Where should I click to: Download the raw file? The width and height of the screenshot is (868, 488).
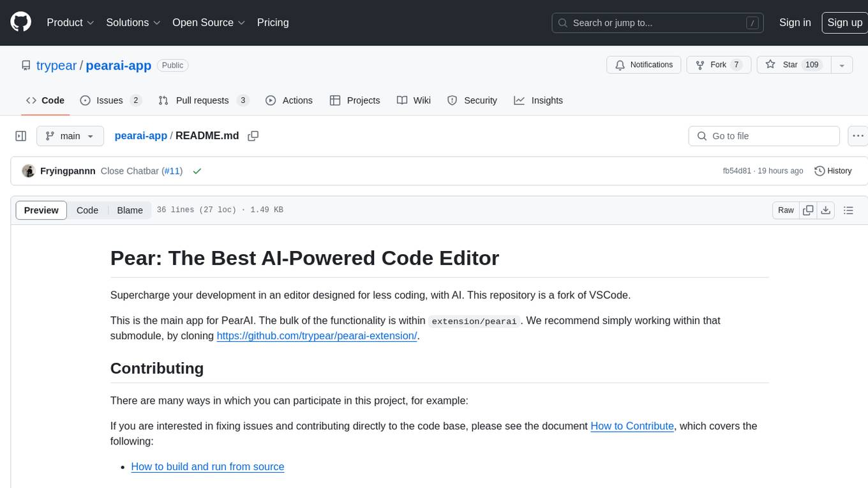(825, 210)
